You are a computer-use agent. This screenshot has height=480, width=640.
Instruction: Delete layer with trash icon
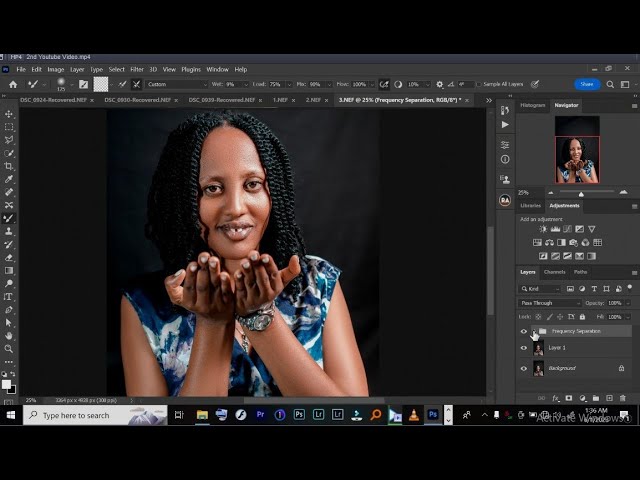coord(623,398)
